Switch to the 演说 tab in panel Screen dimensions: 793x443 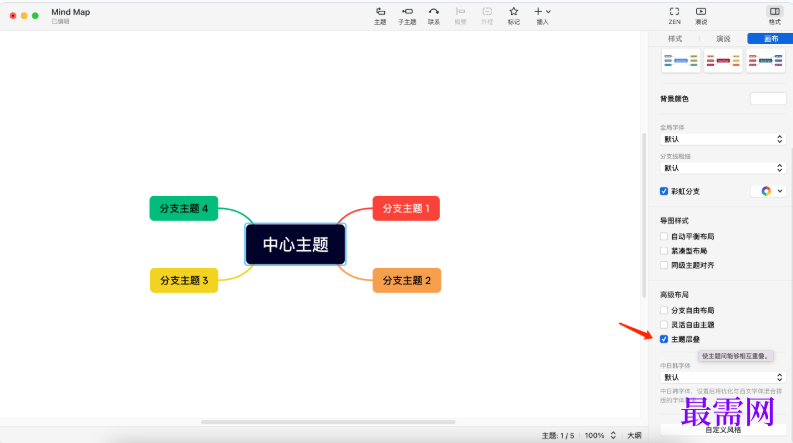click(722, 38)
